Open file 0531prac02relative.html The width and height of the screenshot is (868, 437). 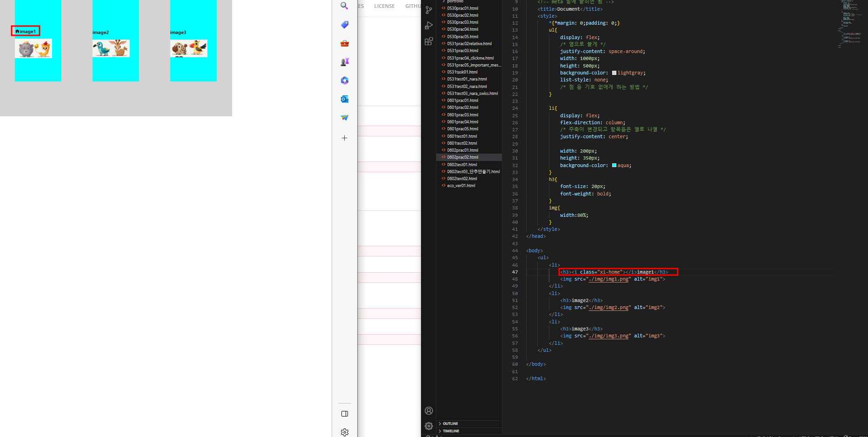click(469, 44)
